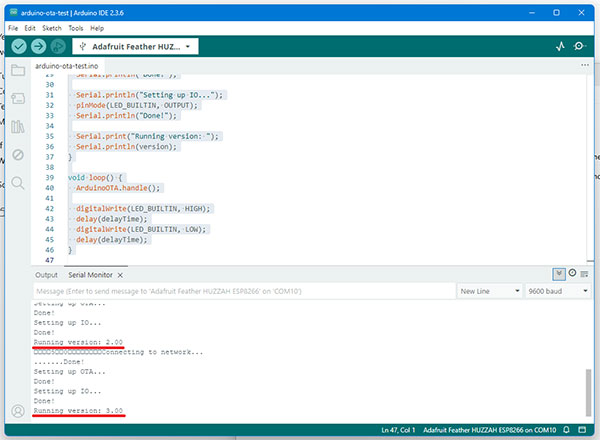Open the Adafruit Feather HUZZAH board selector dropdown
Screen dimensions: 600x440
click(x=135, y=47)
